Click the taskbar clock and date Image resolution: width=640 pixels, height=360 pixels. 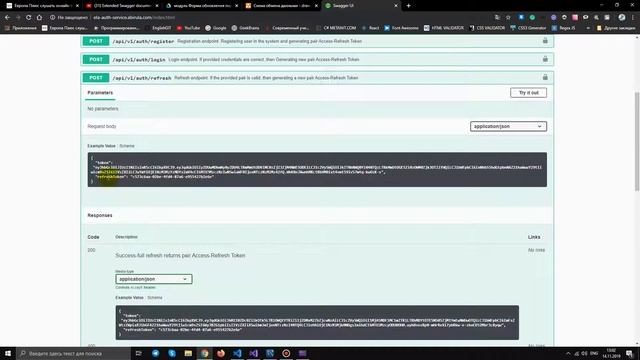pos(611,353)
